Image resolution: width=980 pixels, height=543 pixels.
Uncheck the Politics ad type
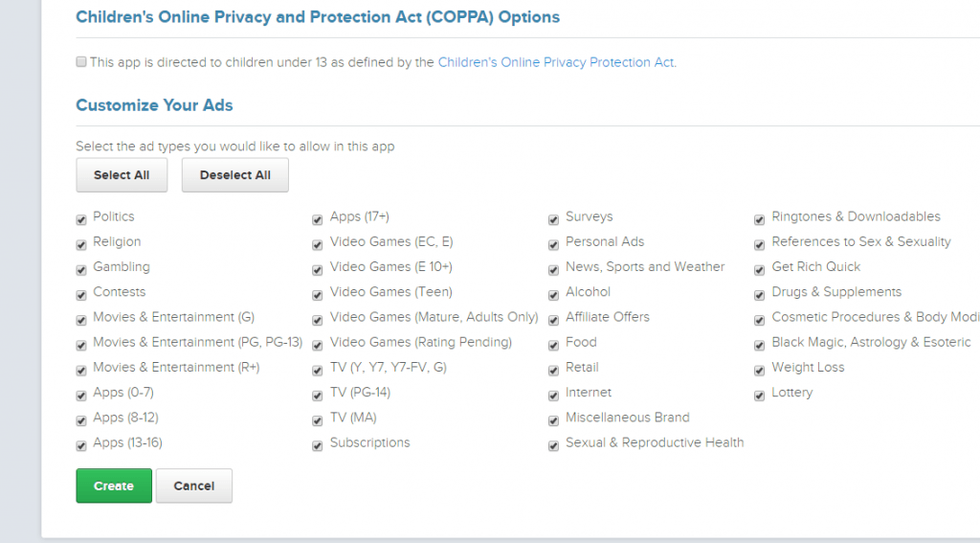pos(81,218)
